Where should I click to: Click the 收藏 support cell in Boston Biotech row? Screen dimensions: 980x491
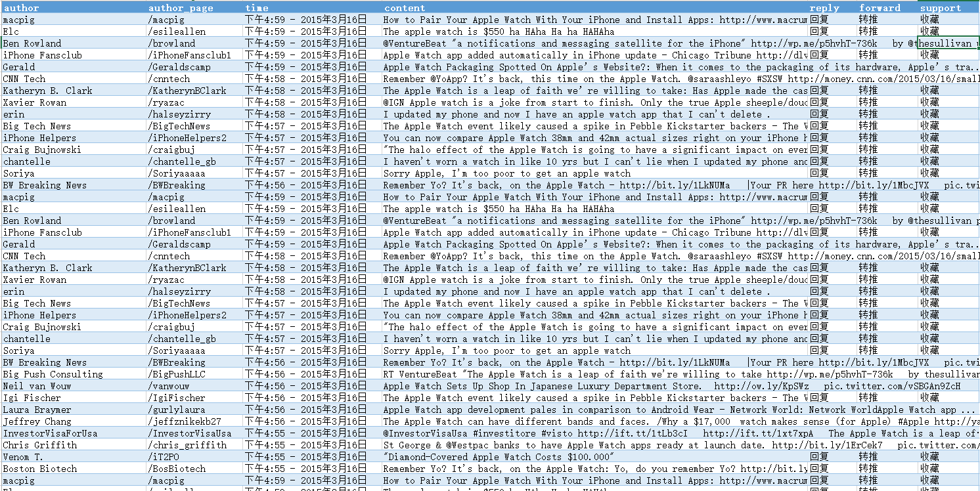[x=948, y=469]
